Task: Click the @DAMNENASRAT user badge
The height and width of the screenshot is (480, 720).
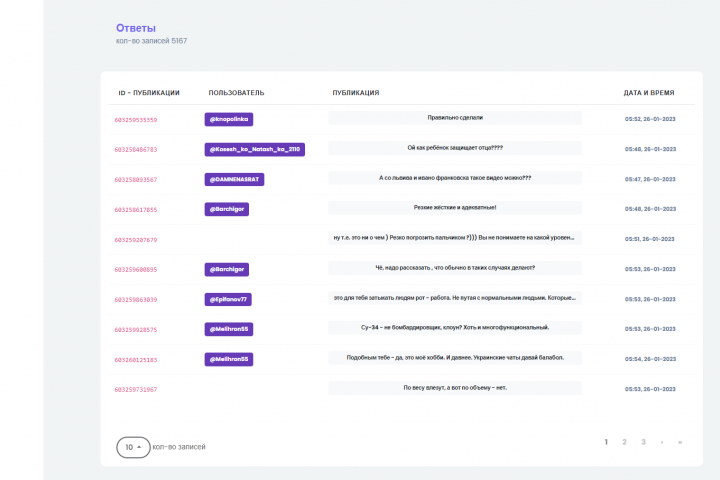Action: pos(234,179)
